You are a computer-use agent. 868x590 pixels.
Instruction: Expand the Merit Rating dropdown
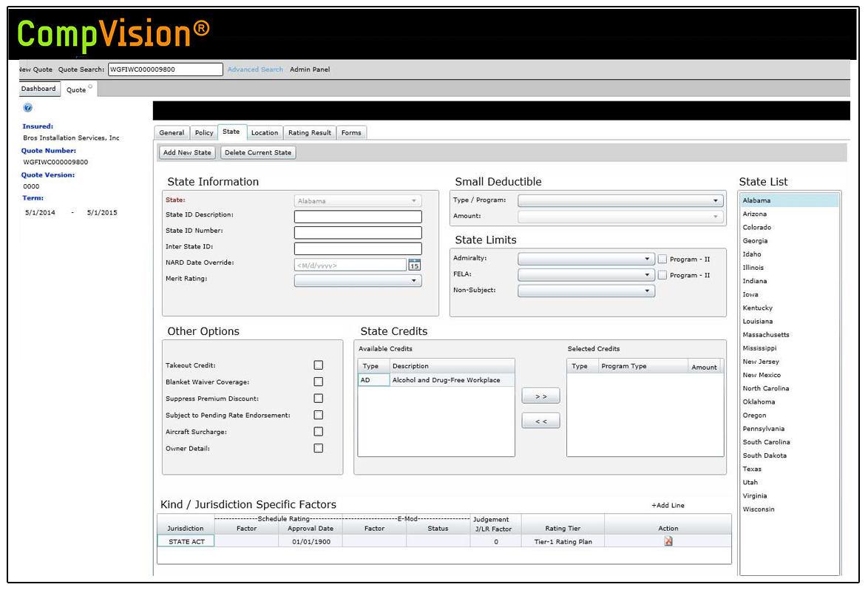tap(358, 281)
